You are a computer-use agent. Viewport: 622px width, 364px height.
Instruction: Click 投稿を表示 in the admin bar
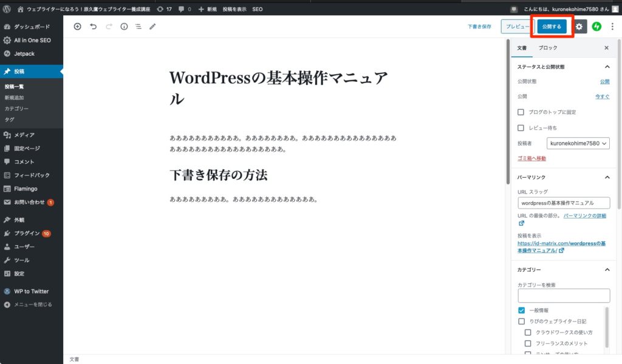click(234, 9)
